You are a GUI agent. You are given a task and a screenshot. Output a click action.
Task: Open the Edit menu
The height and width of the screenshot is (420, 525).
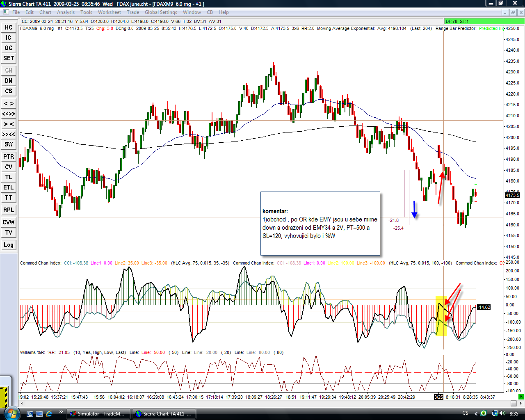[x=30, y=12]
